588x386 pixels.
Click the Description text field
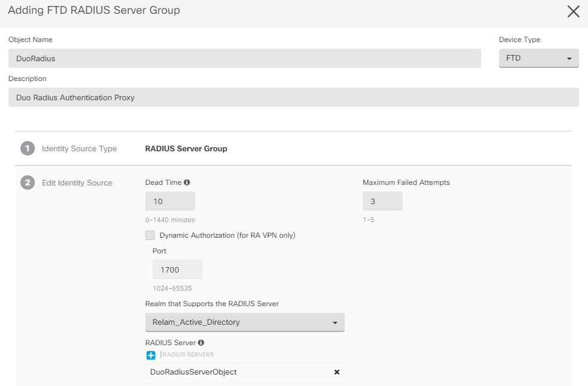293,97
